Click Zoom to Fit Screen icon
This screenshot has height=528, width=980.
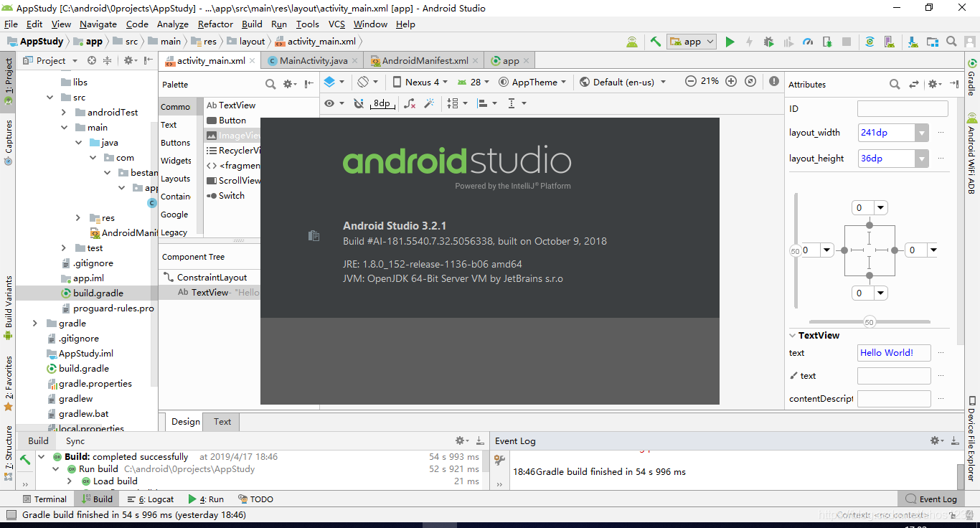750,82
